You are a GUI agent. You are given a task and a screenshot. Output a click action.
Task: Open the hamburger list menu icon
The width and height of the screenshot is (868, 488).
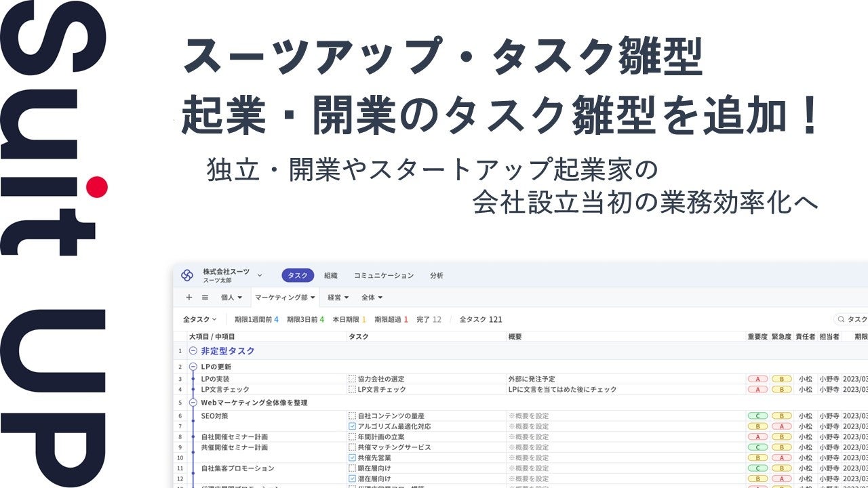(x=205, y=297)
